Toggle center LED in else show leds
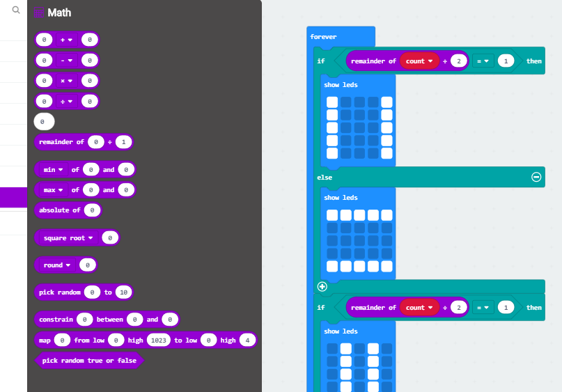 pos(359,241)
